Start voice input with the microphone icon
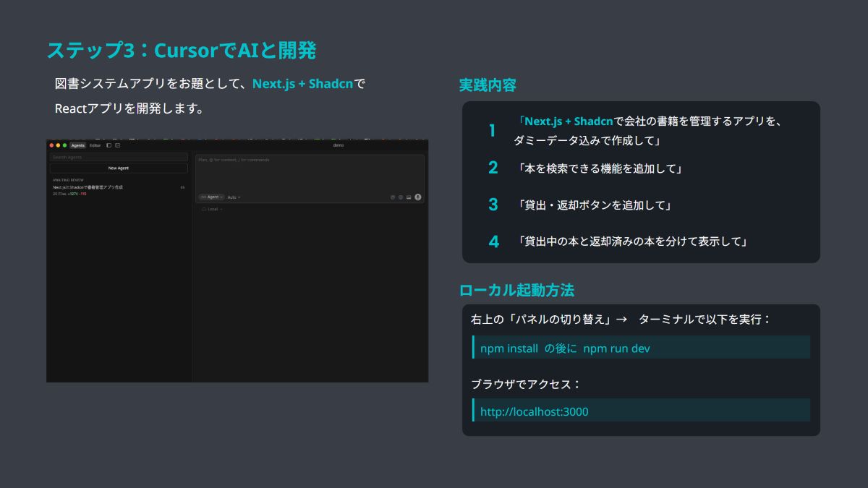 point(417,197)
